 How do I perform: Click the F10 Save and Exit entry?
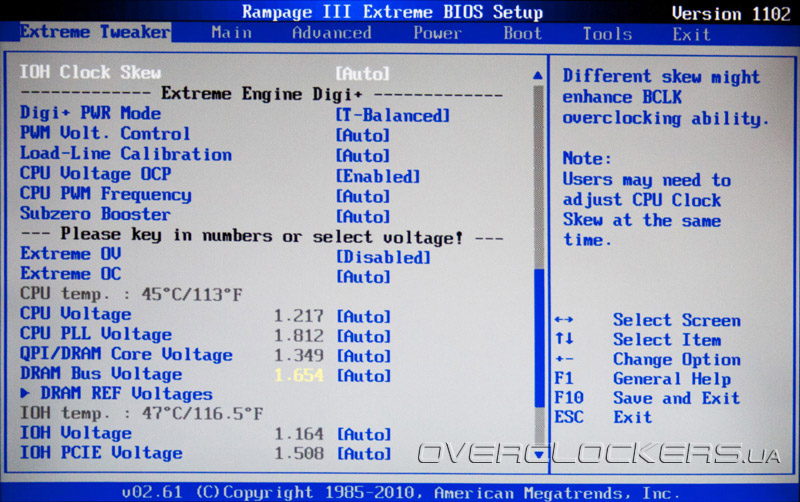click(647, 398)
